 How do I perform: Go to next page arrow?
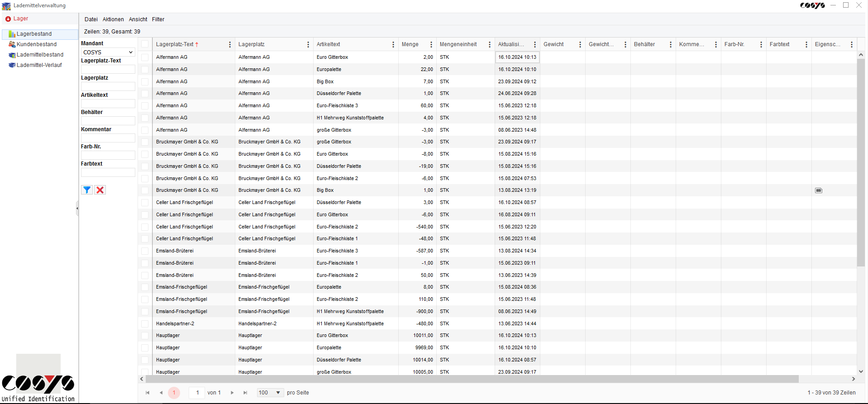pyautogui.click(x=232, y=393)
